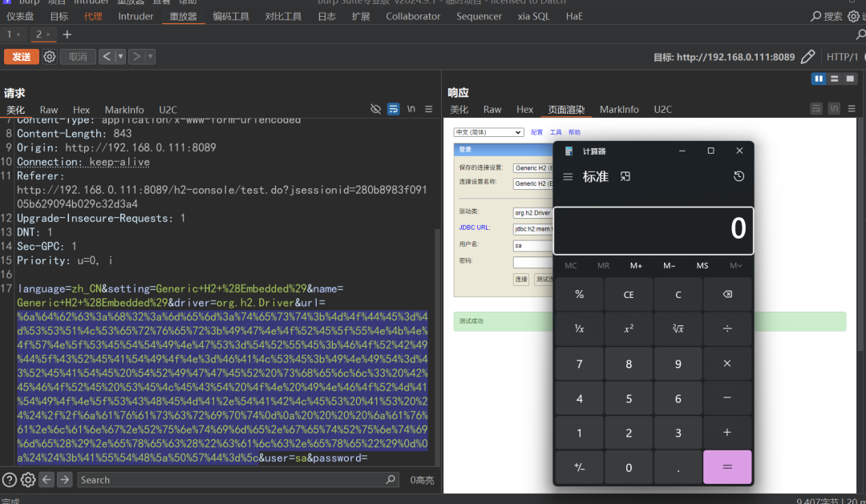The height and width of the screenshot is (504, 866).
Task: Click Calculator equals key
Action: (727, 467)
